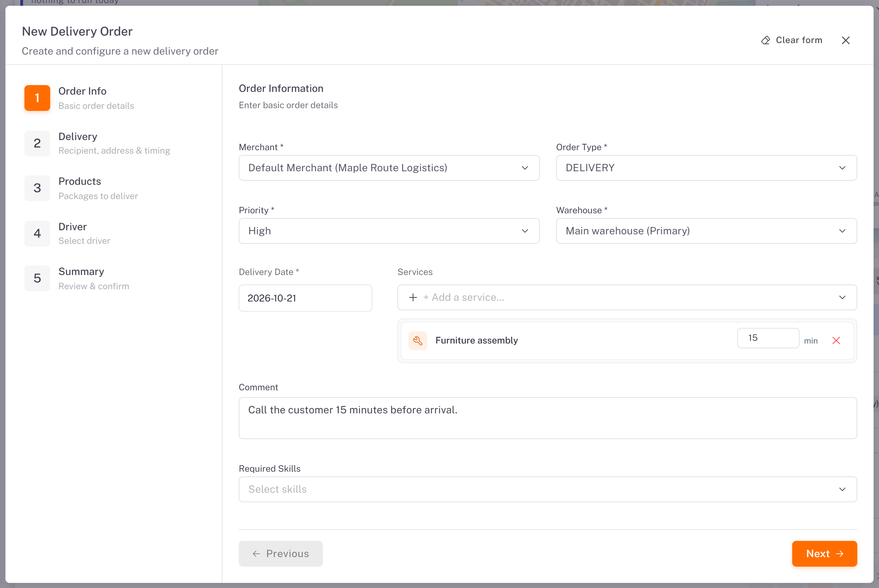Open the Merchant dropdown
The image size is (879, 588).
coord(389,168)
